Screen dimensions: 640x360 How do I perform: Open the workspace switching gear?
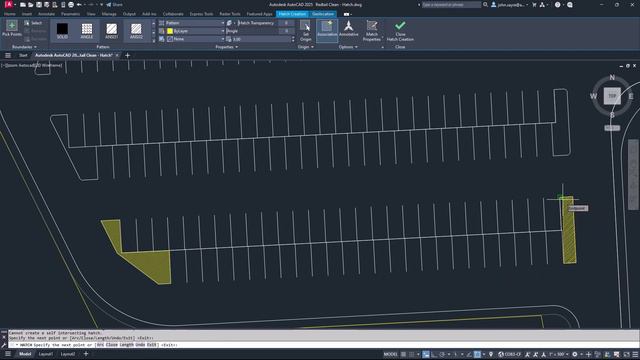(575, 354)
